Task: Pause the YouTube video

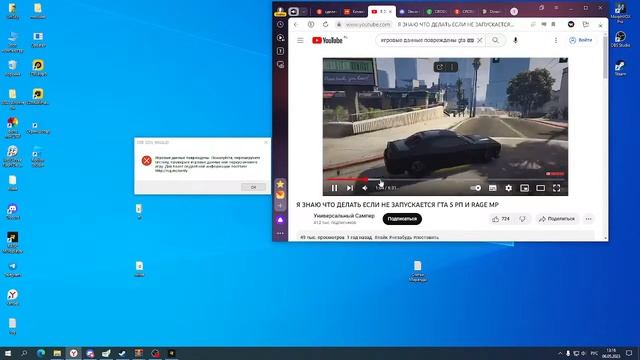Action: [x=334, y=188]
